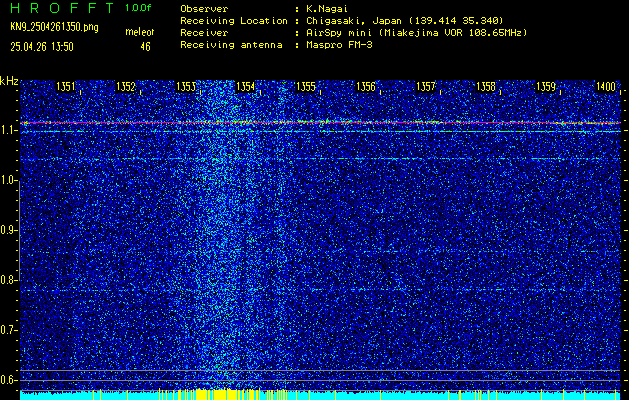629x400 pixels.
Task: Click the 1358 time marker
Action: pos(486,87)
